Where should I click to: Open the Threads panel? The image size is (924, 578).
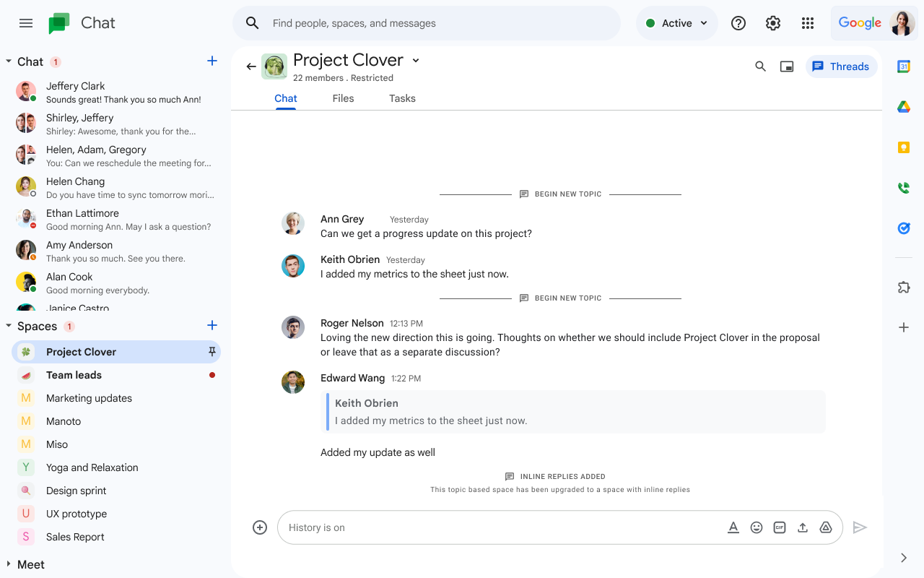(841, 66)
